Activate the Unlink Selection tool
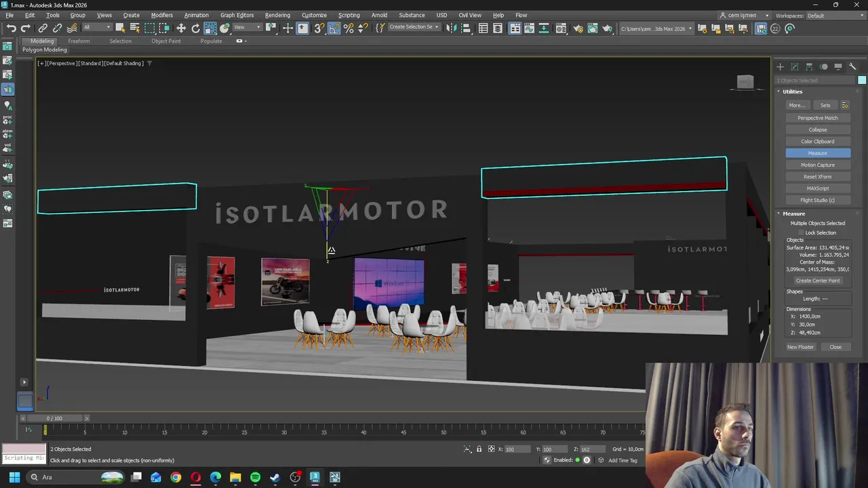The height and width of the screenshot is (488, 868). pyautogui.click(x=57, y=28)
